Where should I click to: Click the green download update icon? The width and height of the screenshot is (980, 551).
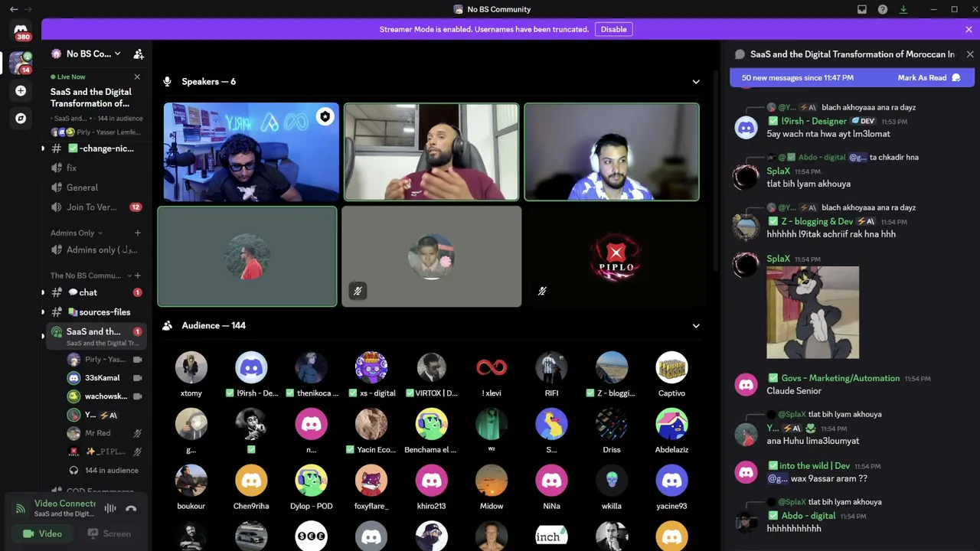click(x=903, y=9)
